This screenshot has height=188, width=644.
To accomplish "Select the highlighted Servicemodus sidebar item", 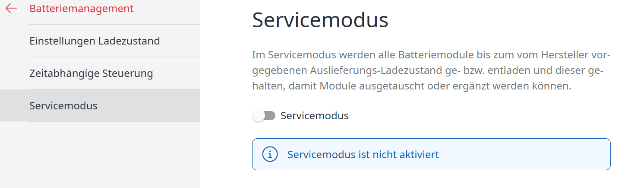I will [x=63, y=106].
